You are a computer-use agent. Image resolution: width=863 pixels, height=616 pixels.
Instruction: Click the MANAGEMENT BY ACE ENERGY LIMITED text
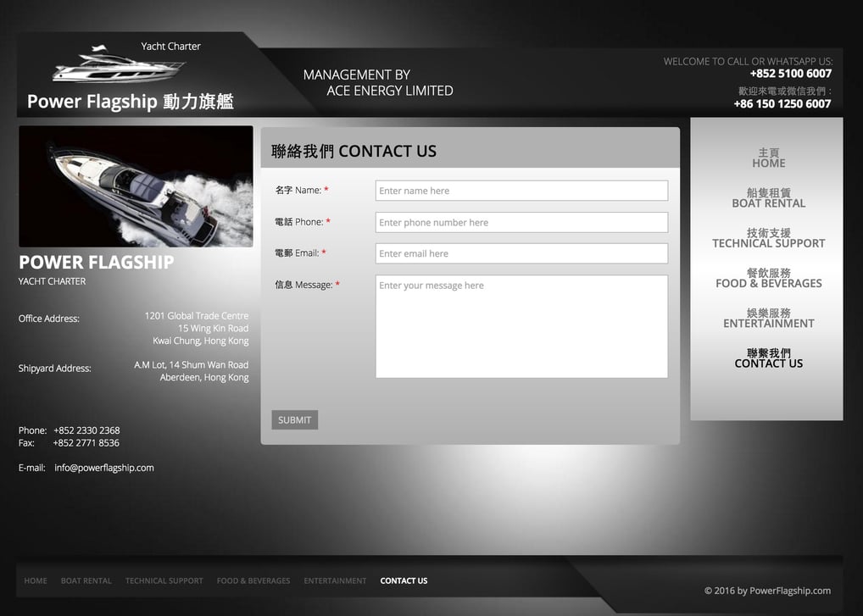coord(378,82)
